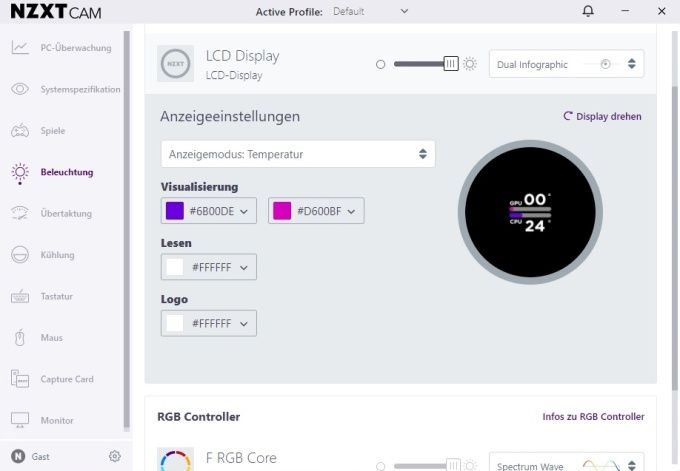
Task: Click the Logo white color swatch
Action: tap(175, 323)
